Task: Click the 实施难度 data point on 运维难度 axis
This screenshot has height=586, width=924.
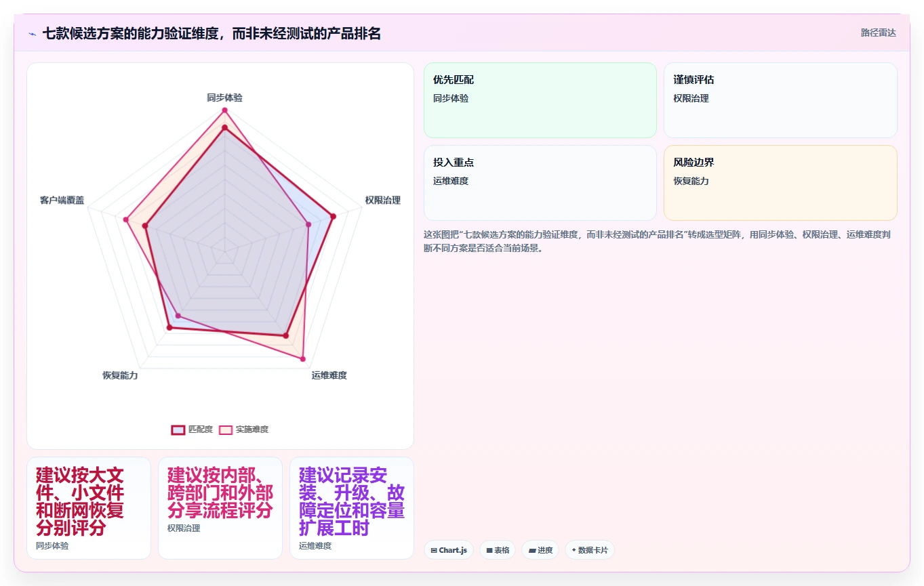Action: tap(302, 359)
